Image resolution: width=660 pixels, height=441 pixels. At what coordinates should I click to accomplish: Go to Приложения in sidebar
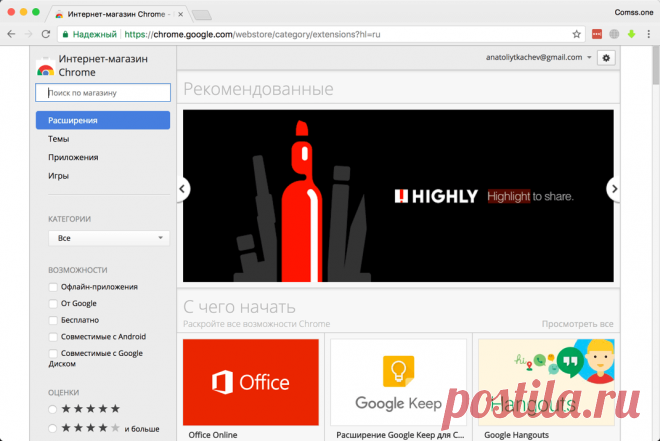pyautogui.click(x=73, y=157)
